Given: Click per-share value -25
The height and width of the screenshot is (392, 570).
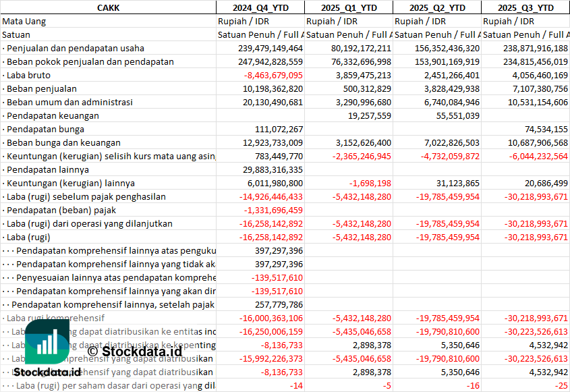Looking at the screenshot, I should pyautogui.click(x=561, y=385).
